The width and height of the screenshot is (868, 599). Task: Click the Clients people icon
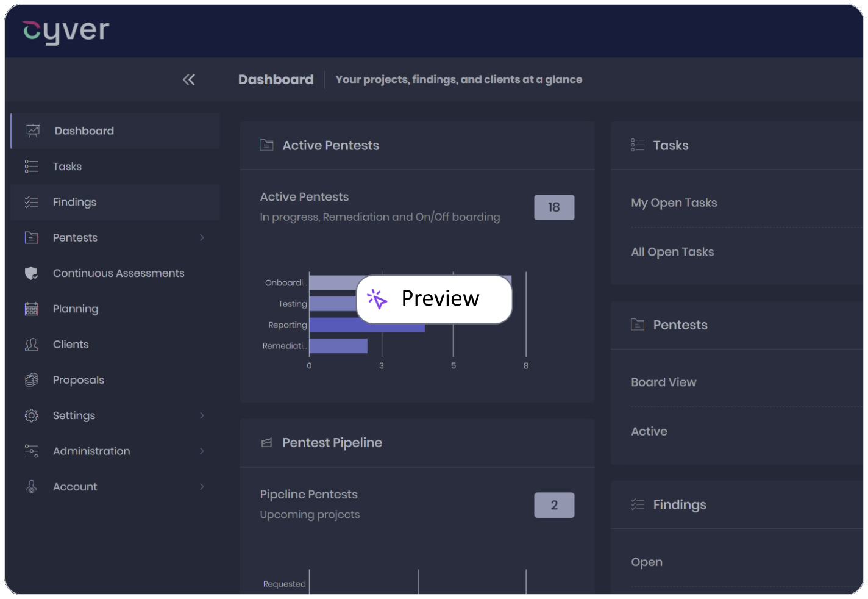click(32, 345)
